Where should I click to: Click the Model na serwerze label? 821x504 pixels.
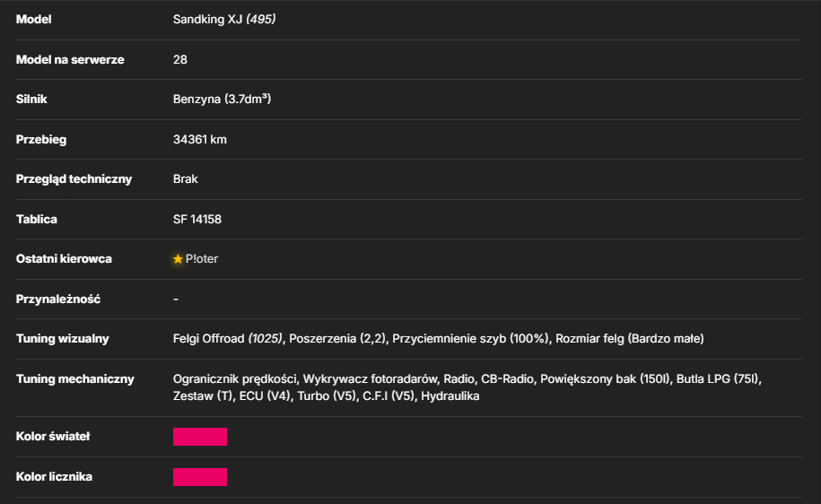[70, 60]
